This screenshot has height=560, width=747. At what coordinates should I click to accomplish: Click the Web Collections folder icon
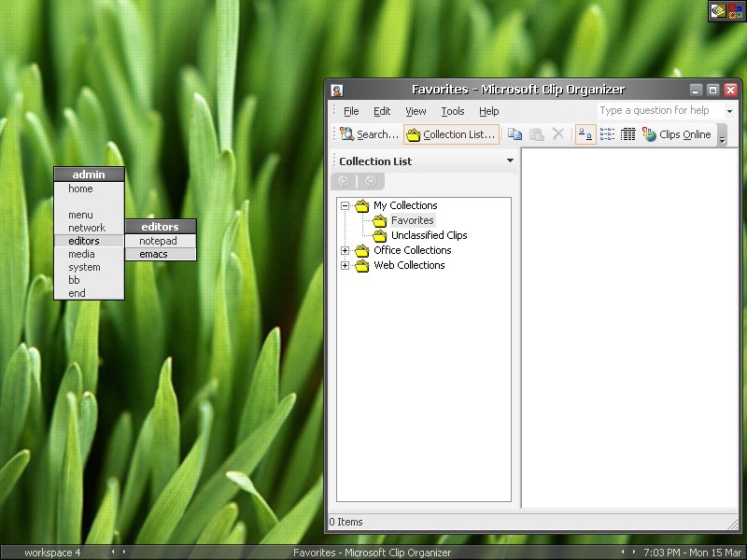[362, 265]
